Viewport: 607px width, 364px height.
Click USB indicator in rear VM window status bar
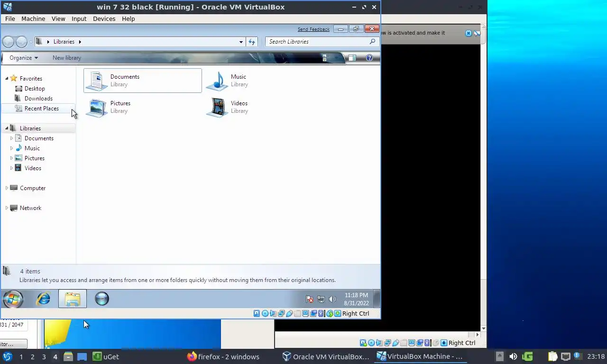click(x=395, y=343)
